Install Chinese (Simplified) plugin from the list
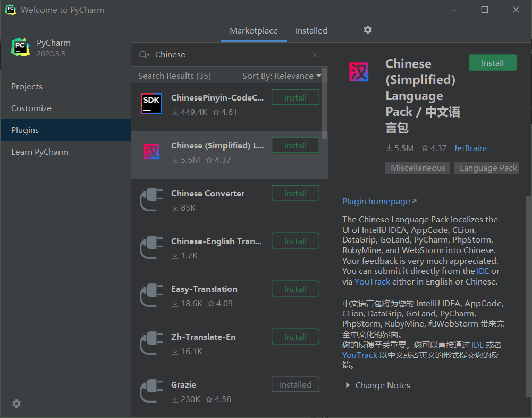 click(295, 145)
